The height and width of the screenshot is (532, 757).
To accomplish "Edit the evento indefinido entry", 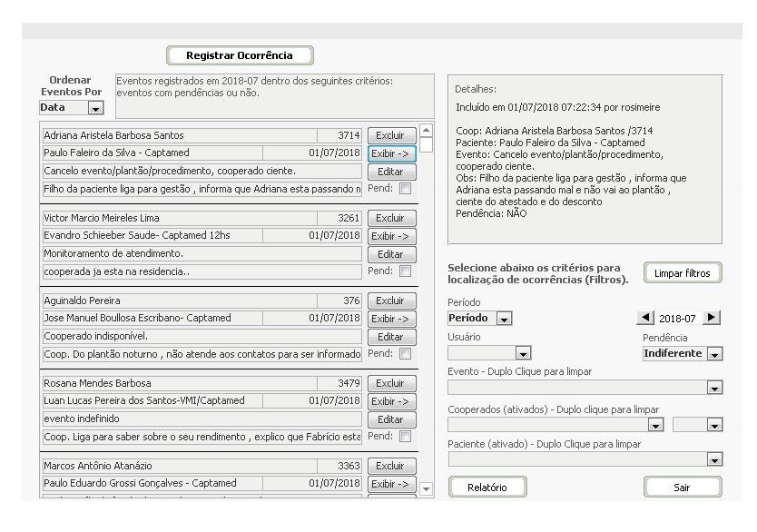I will click(391, 419).
